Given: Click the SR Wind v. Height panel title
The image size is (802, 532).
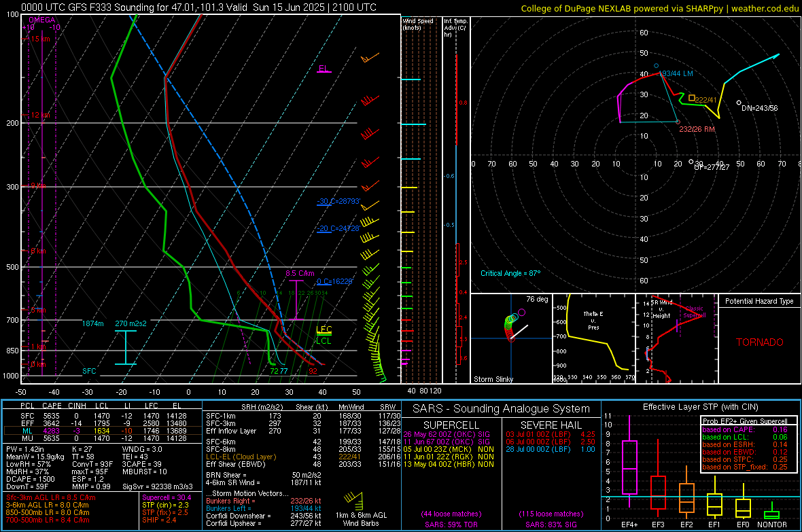Looking at the screenshot, I should 661,309.
